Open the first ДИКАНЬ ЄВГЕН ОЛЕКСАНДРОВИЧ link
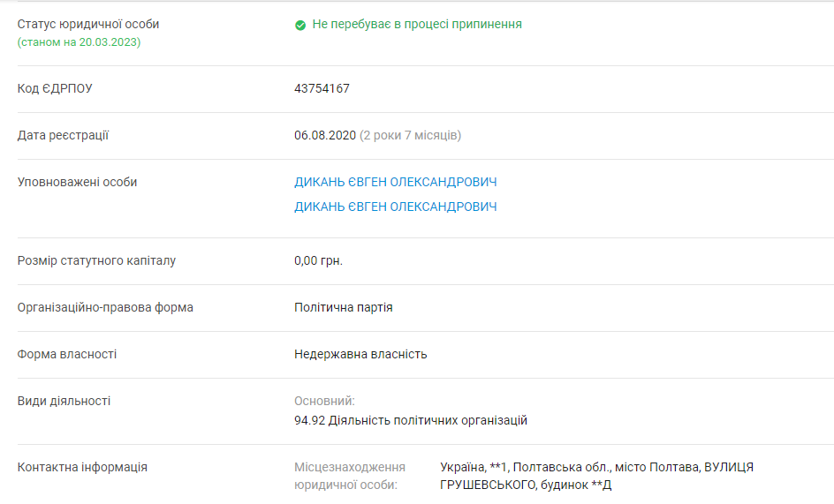834x504 pixels. pos(395,182)
